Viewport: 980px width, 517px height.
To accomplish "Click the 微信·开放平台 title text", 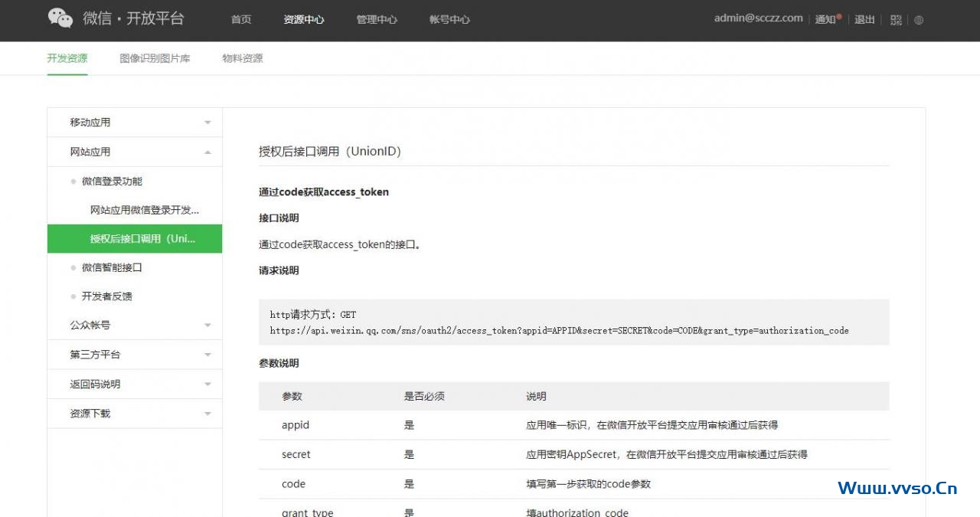I will (133, 18).
